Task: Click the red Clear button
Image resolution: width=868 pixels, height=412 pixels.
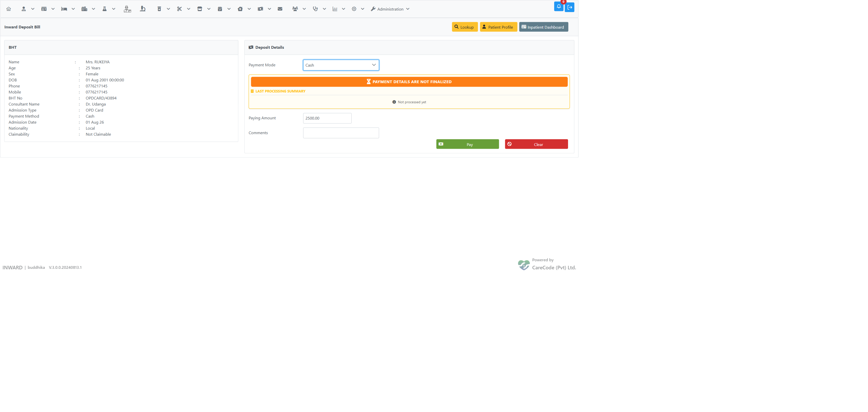Action: pyautogui.click(x=536, y=144)
